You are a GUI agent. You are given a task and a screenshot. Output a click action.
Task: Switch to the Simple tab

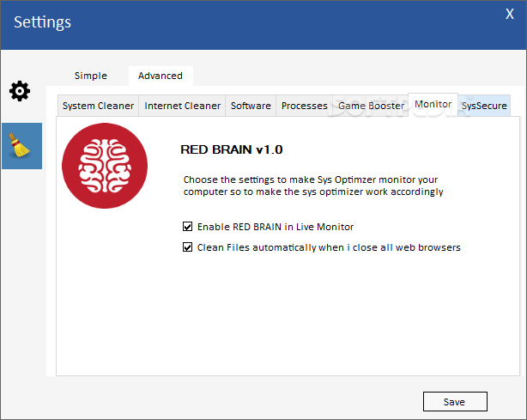91,76
